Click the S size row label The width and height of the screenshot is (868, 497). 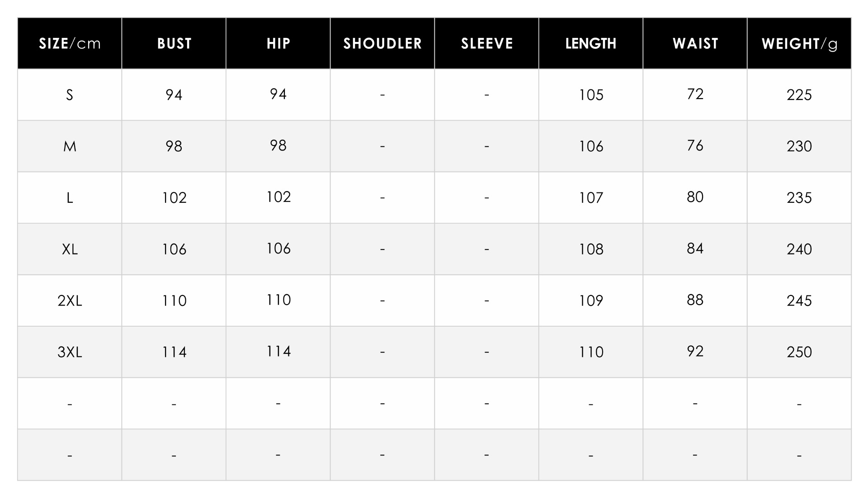[x=70, y=95]
